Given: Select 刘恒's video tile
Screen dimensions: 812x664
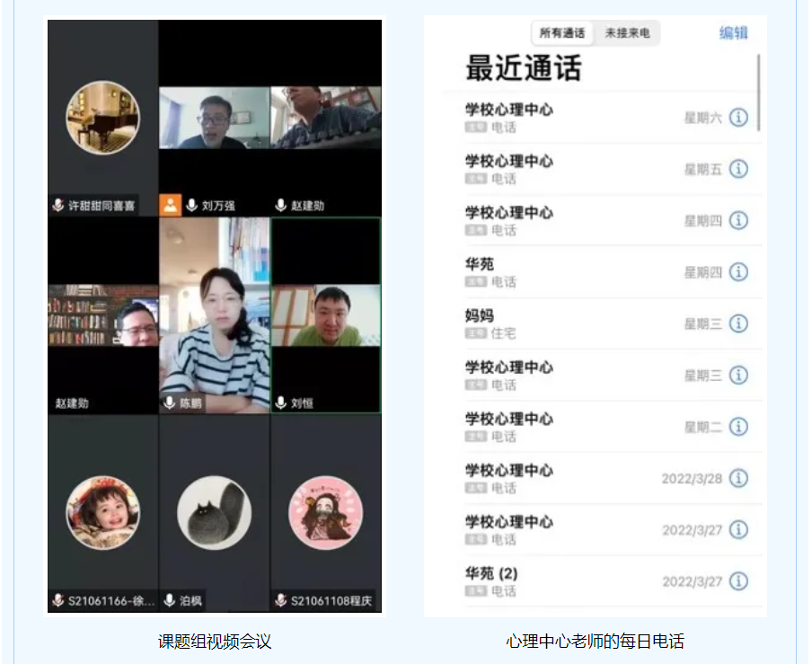Looking at the screenshot, I should (x=326, y=314).
